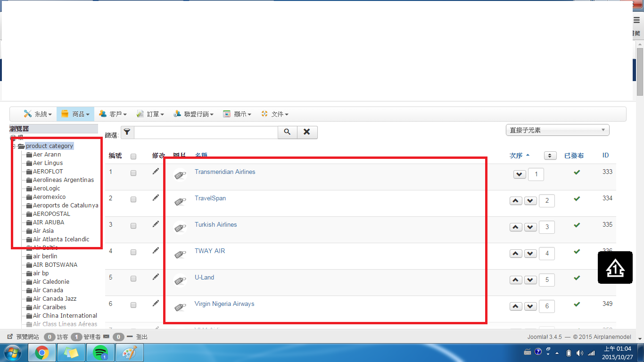The image size is (644, 362).
Task: Open the 系統 menu
Action: point(37,114)
